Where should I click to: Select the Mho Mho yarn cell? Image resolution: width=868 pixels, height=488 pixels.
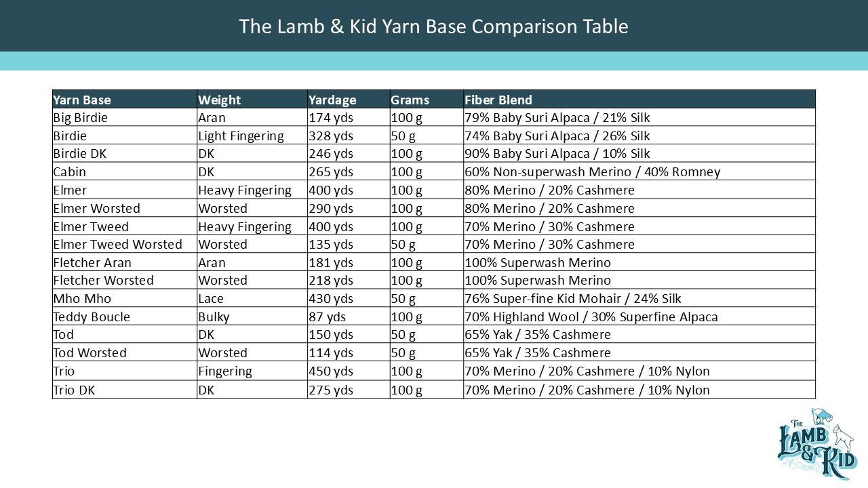[x=82, y=298]
